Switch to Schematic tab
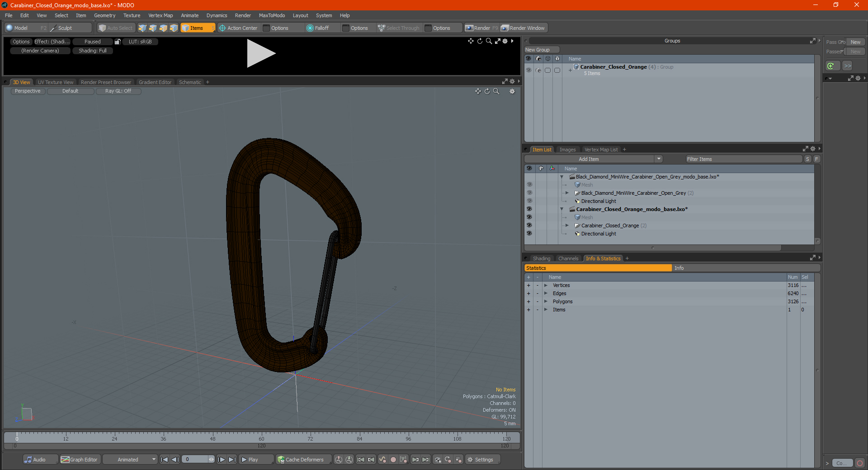 click(190, 82)
